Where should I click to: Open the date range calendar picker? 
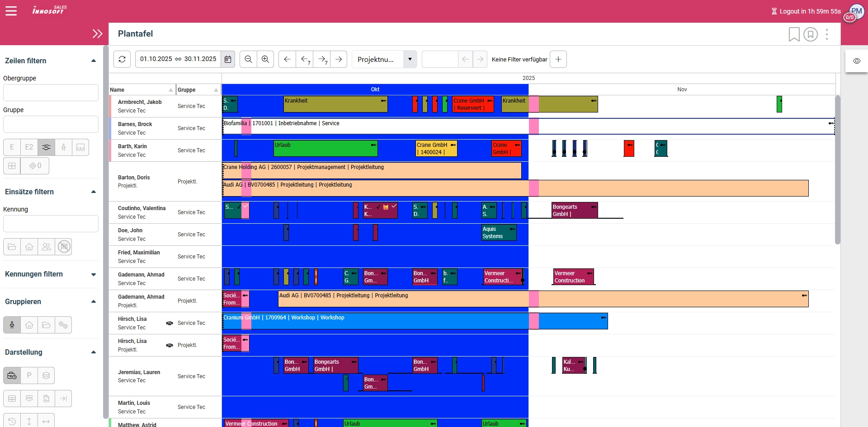[x=228, y=59]
